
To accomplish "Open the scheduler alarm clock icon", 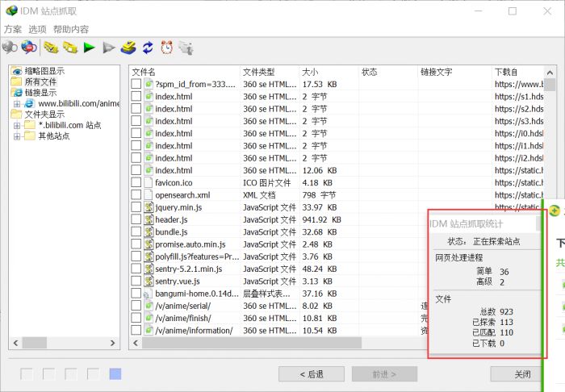I will click(167, 47).
